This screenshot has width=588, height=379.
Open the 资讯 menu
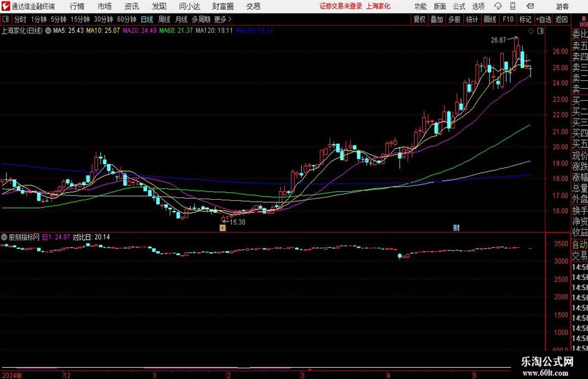coord(132,6)
